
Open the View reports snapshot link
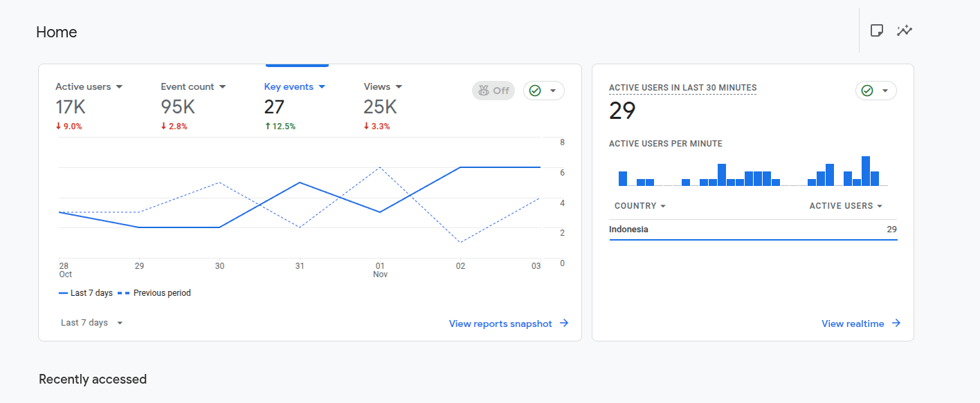500,324
